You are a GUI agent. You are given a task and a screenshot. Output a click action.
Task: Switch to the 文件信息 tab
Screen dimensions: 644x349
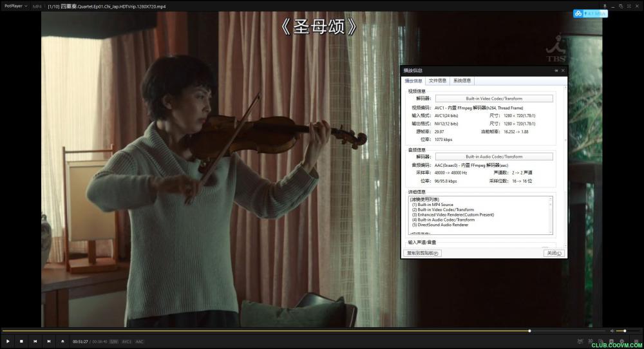click(437, 80)
